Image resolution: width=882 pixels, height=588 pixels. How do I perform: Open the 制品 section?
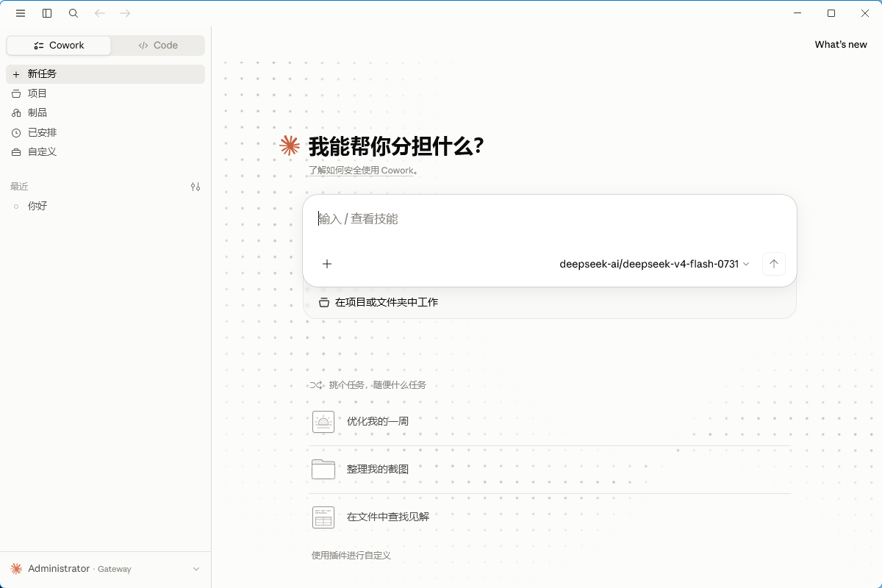tap(105, 112)
